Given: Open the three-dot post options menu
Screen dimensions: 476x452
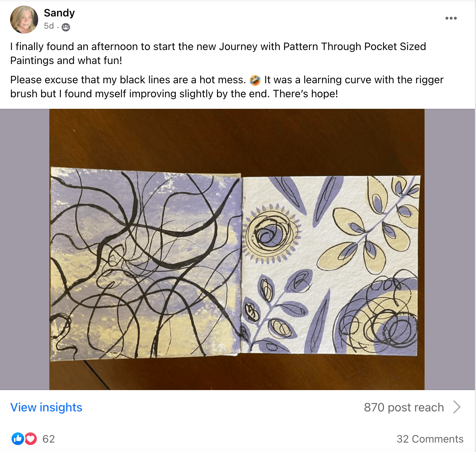Looking at the screenshot, I should (x=451, y=18).
